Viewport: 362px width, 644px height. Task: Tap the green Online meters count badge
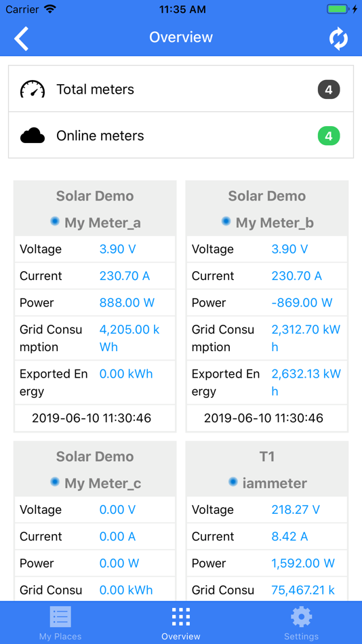point(329,136)
